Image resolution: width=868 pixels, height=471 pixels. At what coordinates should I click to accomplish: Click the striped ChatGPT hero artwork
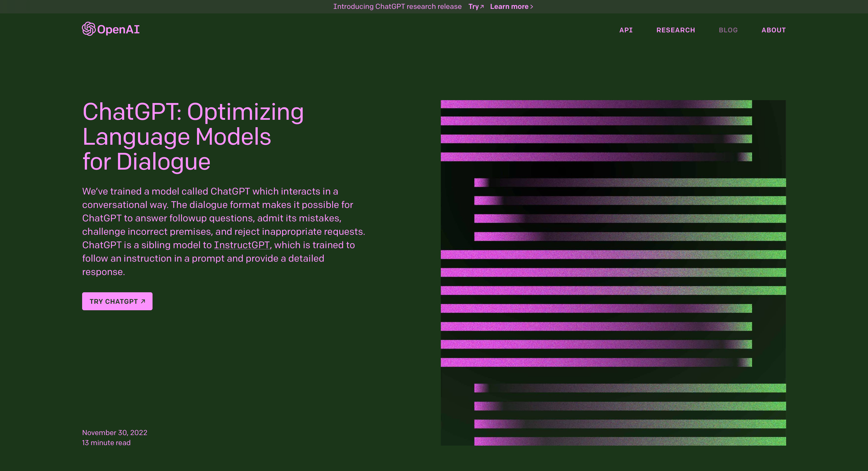(x=613, y=273)
